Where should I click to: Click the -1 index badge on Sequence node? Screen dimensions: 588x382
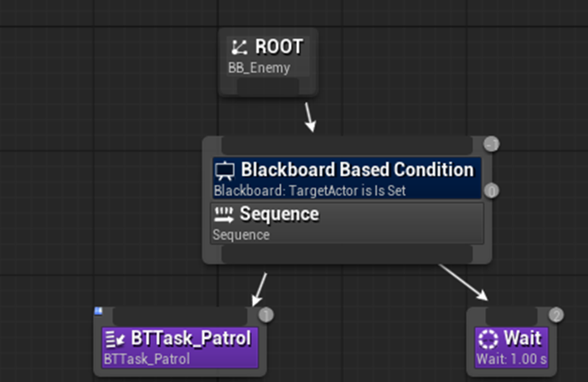point(491,145)
